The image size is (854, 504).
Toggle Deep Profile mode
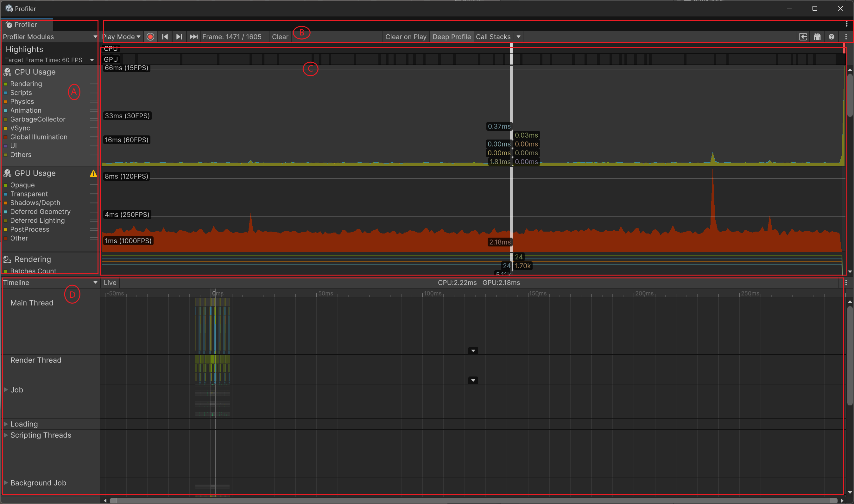[451, 37]
